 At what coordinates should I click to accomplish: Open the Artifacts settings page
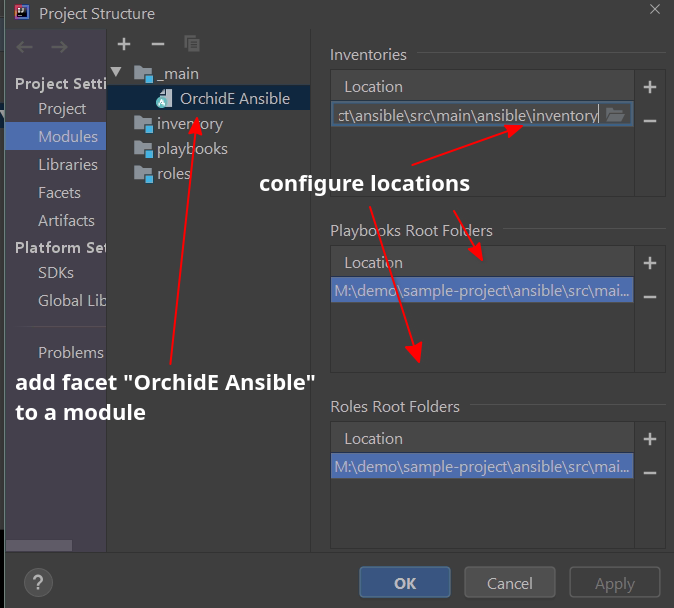[x=66, y=221]
